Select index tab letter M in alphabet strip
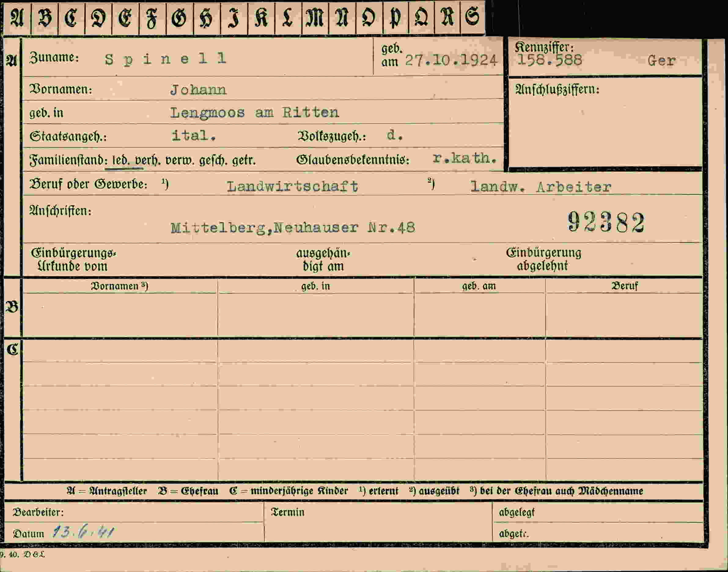Screen dimensions: 728x572 (x=315, y=18)
